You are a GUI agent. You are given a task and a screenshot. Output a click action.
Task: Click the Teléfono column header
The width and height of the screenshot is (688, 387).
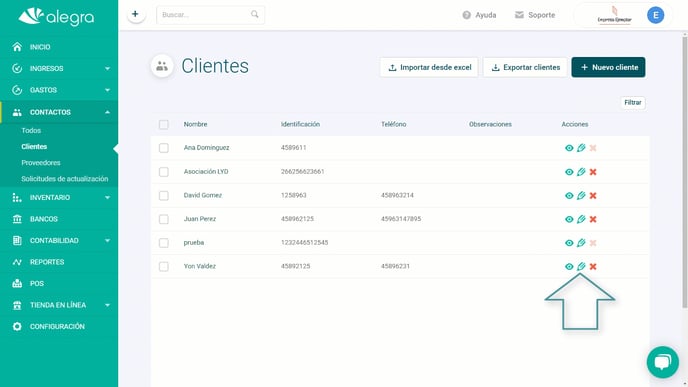tap(394, 124)
